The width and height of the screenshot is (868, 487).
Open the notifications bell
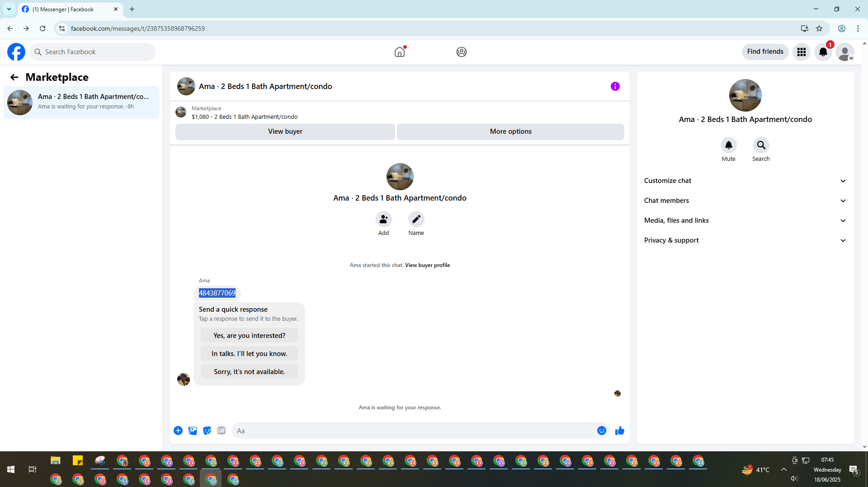click(823, 52)
